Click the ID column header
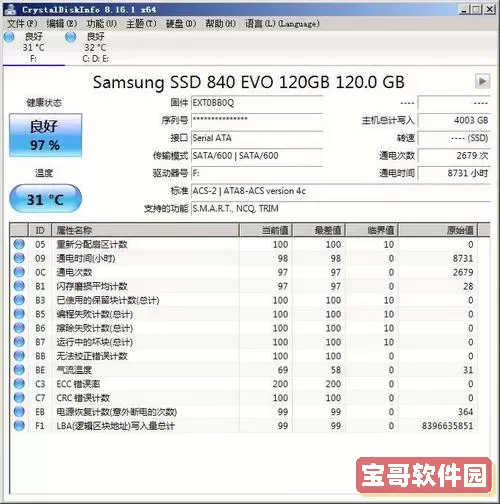 40,230
